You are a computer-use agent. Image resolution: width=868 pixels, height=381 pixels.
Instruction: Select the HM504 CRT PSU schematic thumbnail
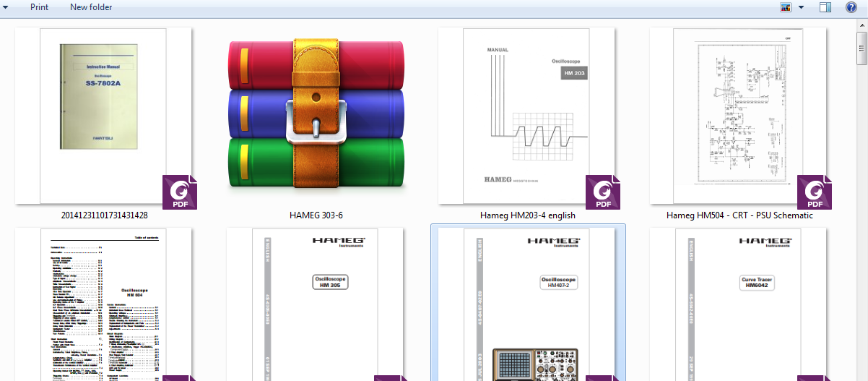click(x=738, y=116)
